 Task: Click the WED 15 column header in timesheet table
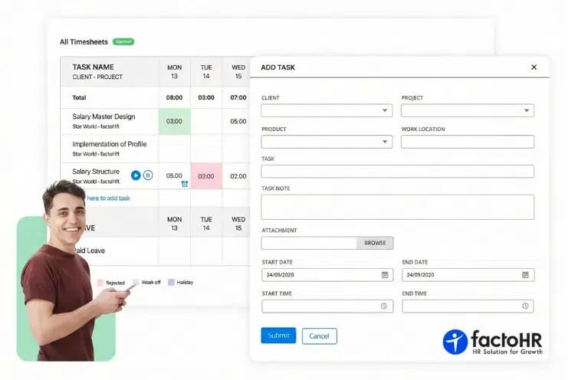(238, 71)
